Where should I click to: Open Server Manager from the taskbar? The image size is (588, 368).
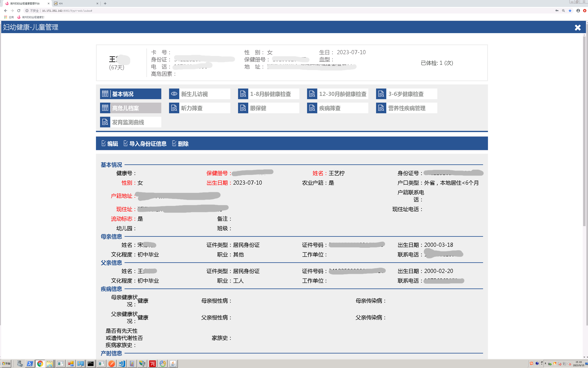pyautogui.click(x=20, y=364)
